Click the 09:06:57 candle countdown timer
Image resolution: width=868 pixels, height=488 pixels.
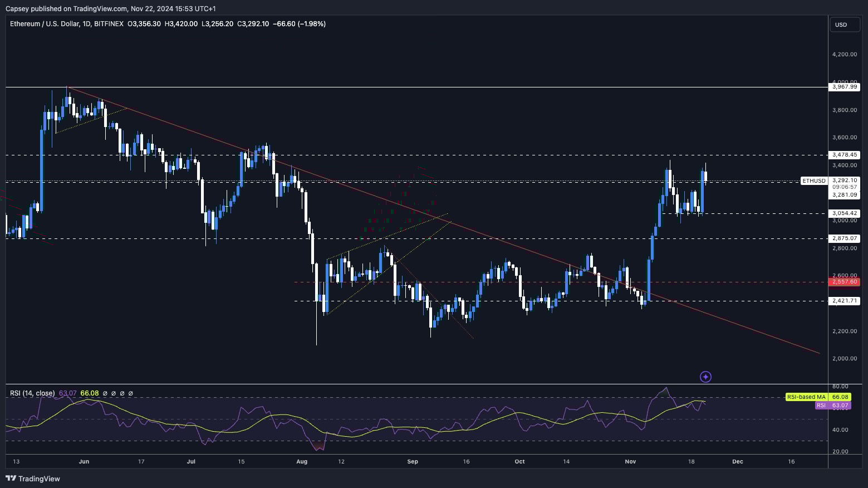pyautogui.click(x=845, y=188)
